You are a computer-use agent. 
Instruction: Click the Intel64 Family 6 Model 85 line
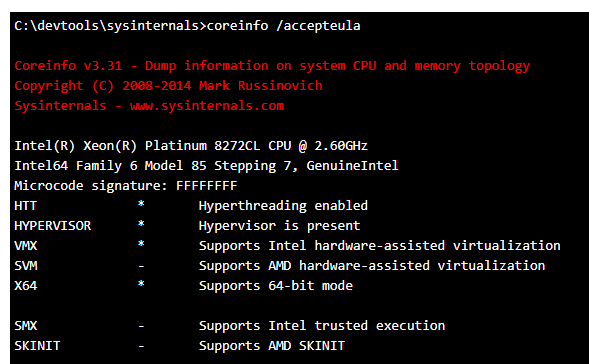(x=206, y=166)
